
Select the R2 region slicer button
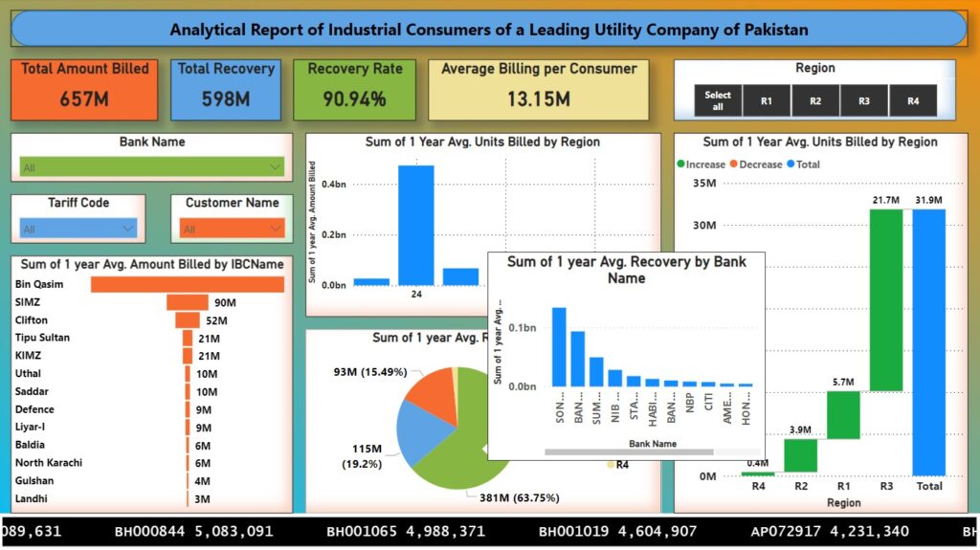coord(815,100)
